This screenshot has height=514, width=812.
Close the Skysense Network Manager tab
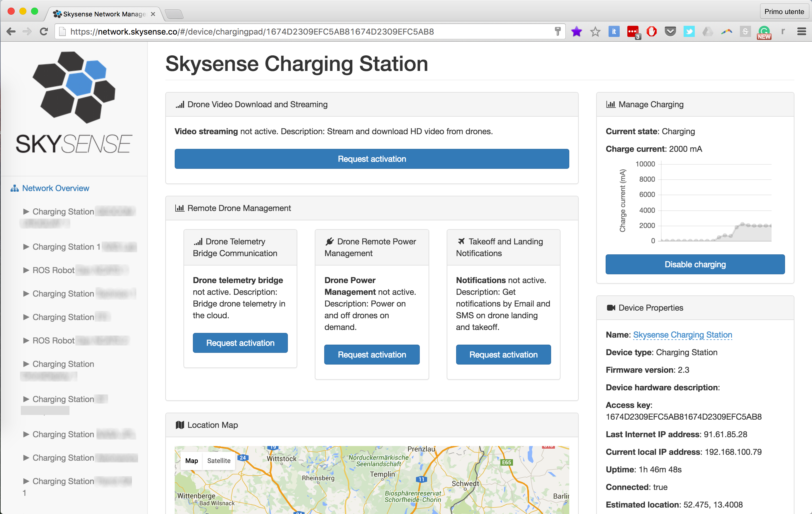[x=153, y=14]
